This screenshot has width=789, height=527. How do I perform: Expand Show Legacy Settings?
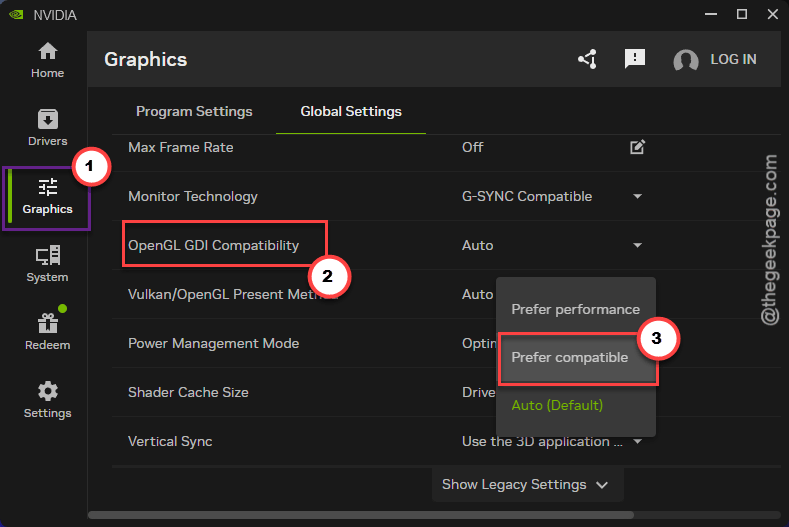(x=527, y=485)
